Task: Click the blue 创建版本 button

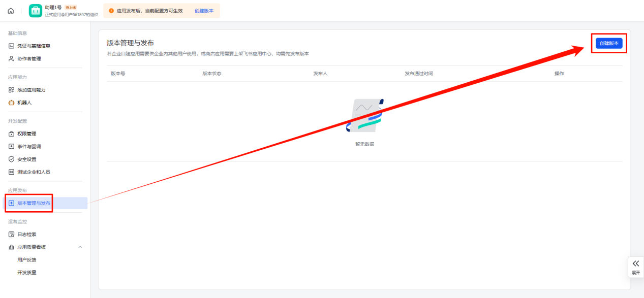Action: (x=608, y=43)
